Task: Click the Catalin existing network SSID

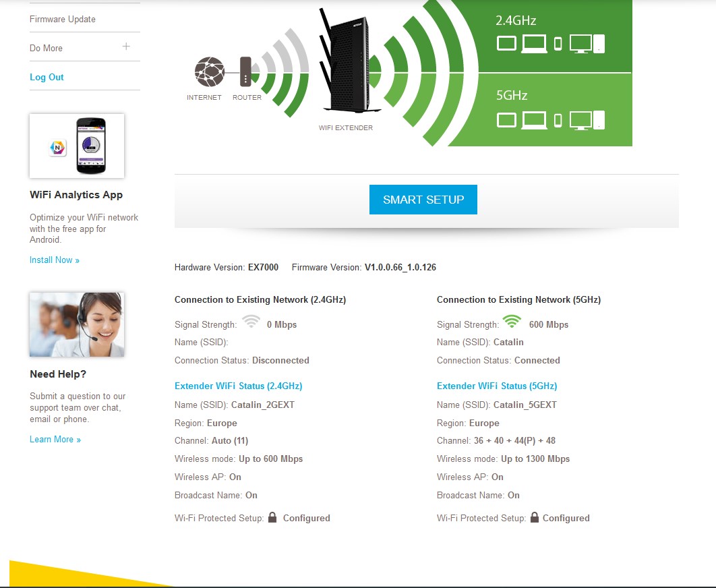Action: (x=509, y=342)
